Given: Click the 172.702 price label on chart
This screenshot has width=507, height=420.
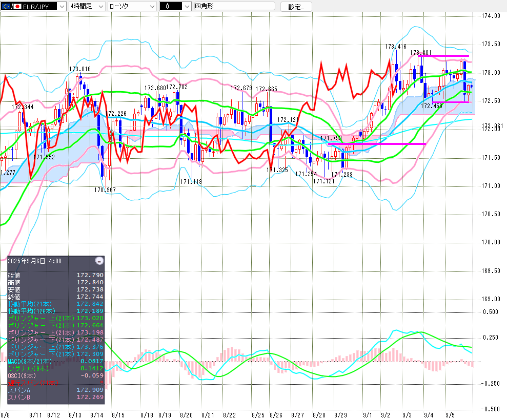Looking at the screenshot, I should (x=176, y=87).
